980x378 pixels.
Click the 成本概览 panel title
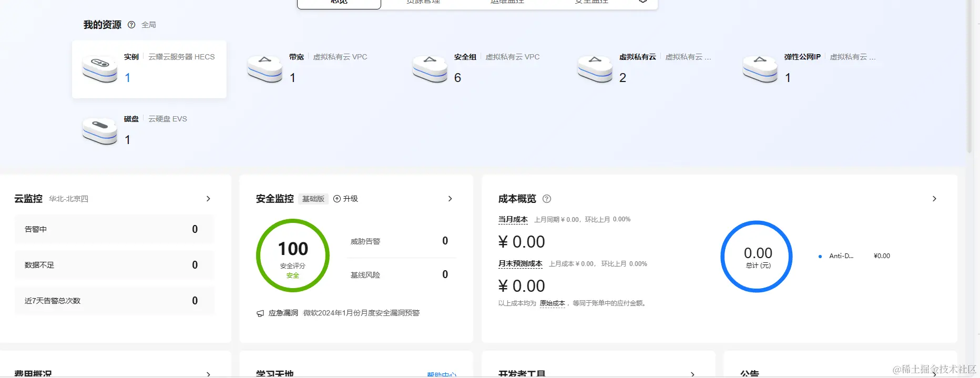[x=517, y=199]
